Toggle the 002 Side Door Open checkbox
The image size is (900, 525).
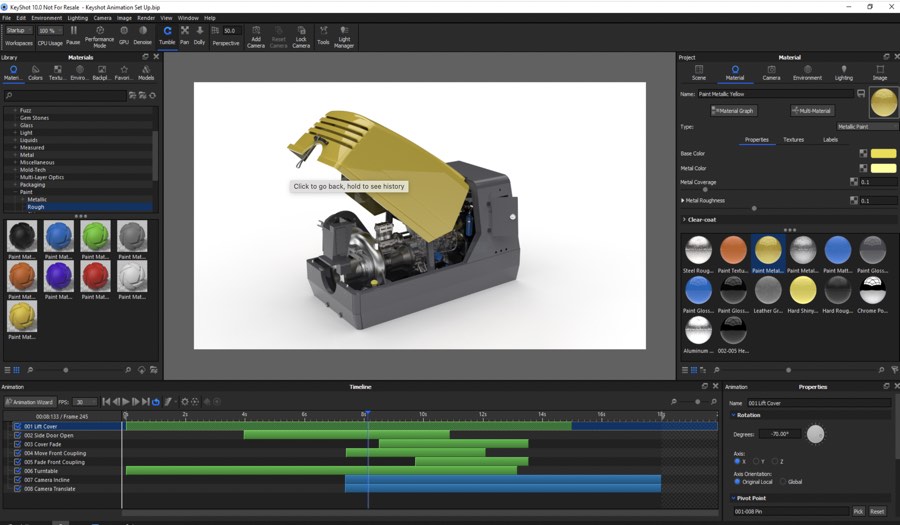[17, 435]
